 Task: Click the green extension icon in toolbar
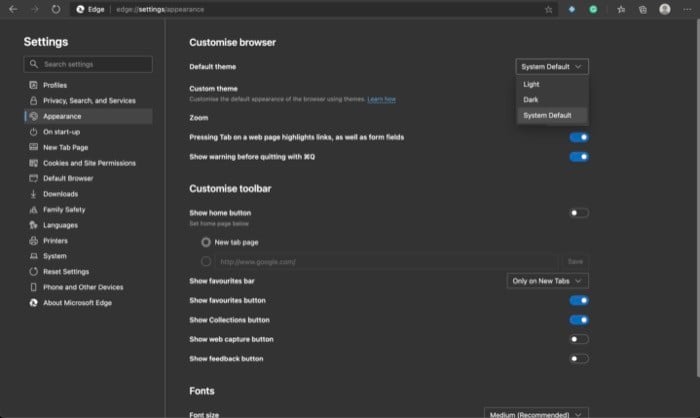593,9
